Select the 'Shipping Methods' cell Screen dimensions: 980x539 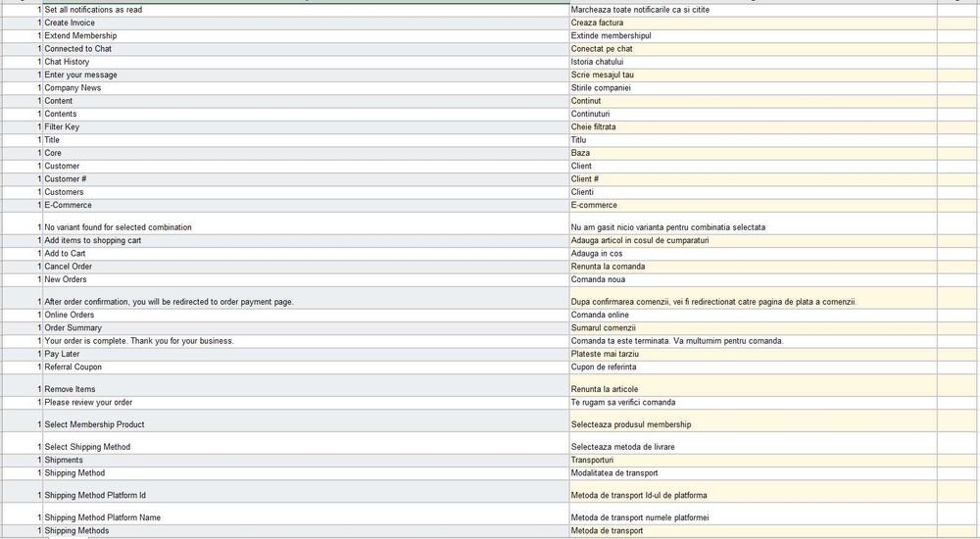[306, 531]
